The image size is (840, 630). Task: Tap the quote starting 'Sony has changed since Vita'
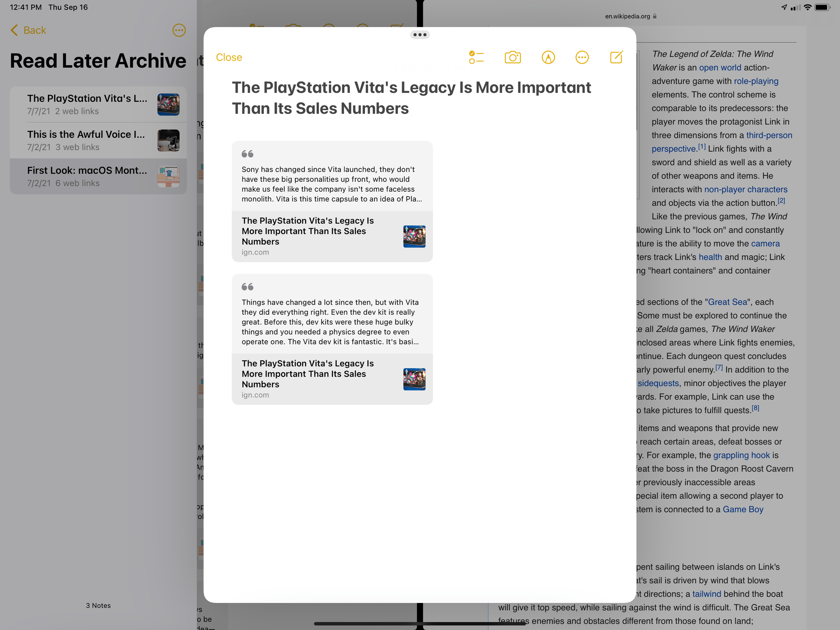point(332,184)
